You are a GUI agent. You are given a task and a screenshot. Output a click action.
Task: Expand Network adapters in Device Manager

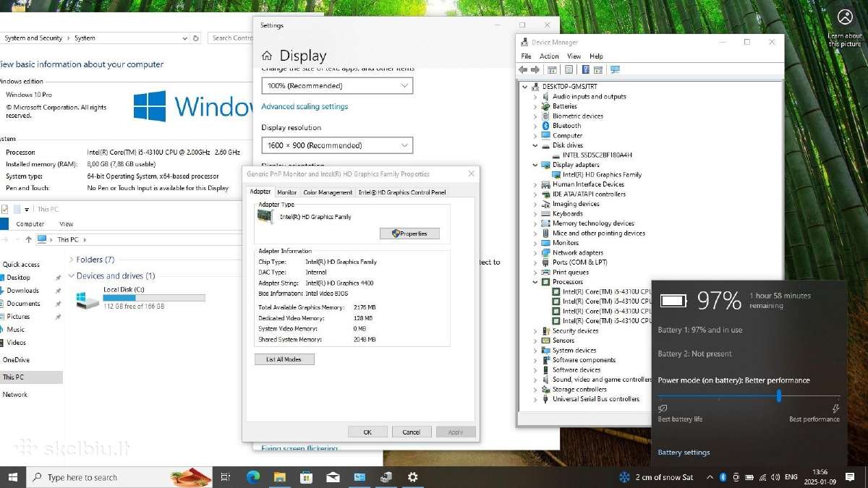(x=535, y=253)
